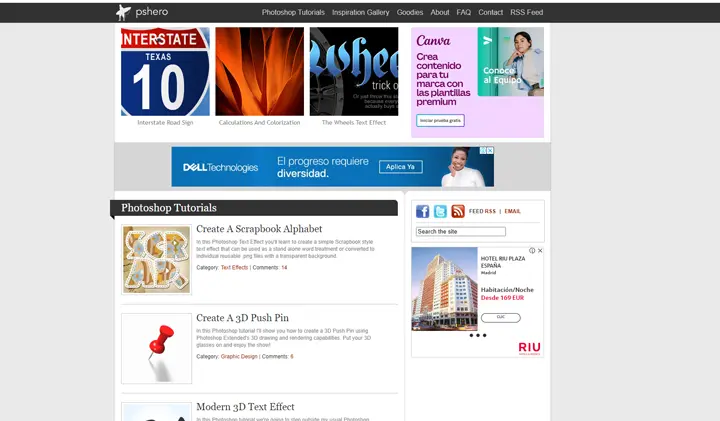Open Photoshop Tutorials in the nav menu
This screenshot has width=720, height=421.
[x=293, y=12]
